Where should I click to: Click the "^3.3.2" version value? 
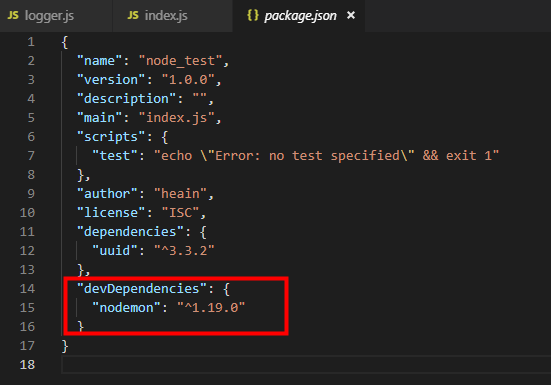pyautogui.click(x=184, y=250)
